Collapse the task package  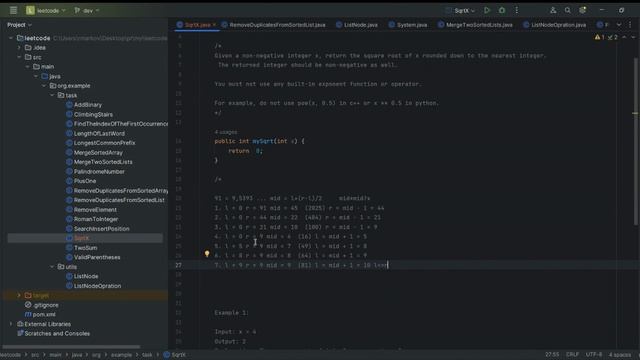coord(52,95)
